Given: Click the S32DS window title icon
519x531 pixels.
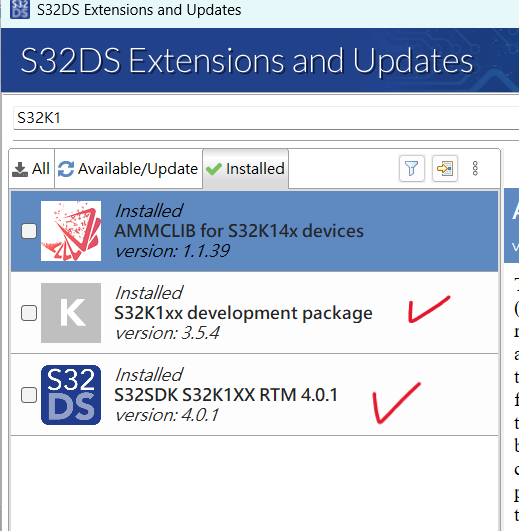Looking at the screenshot, I should point(20,9).
